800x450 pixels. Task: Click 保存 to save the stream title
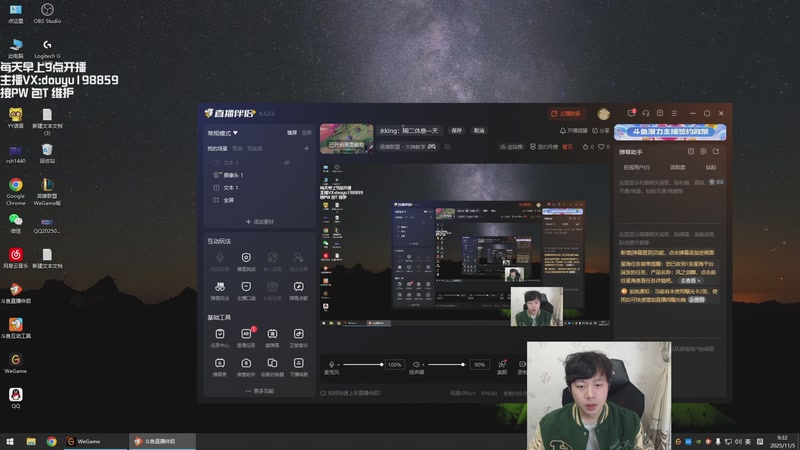[x=456, y=131]
